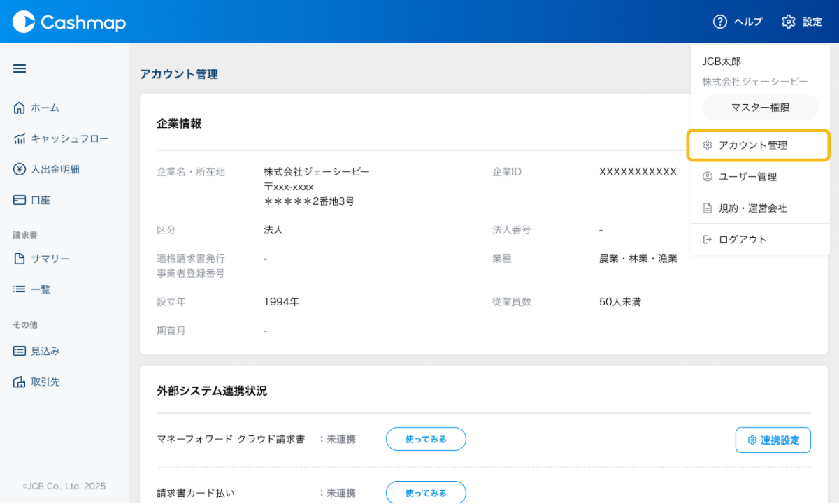Open 連携設定 integration settings
The height and width of the screenshot is (504, 839).
773,440
